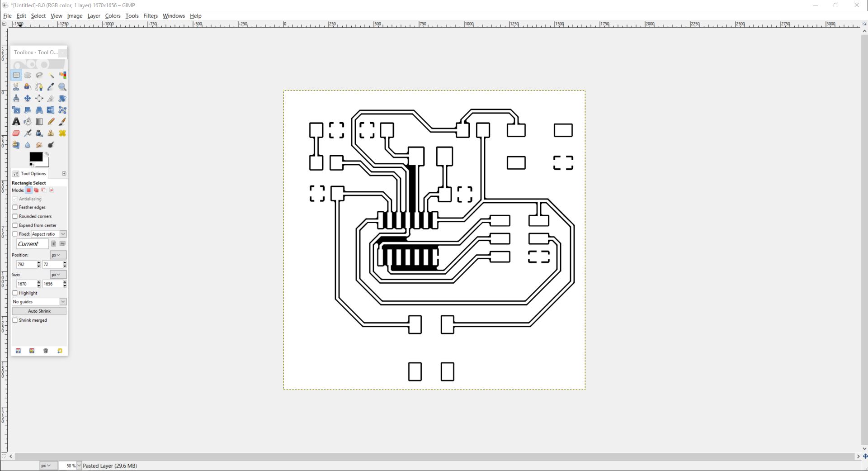
Task: Open the Tool Options tab menu arrow
Action: (64, 174)
